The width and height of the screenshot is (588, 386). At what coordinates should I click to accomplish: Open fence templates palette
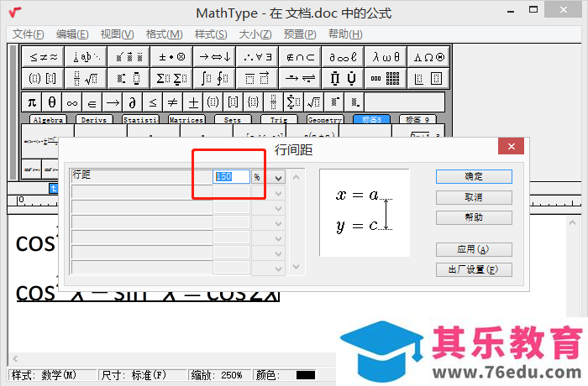[x=43, y=78]
